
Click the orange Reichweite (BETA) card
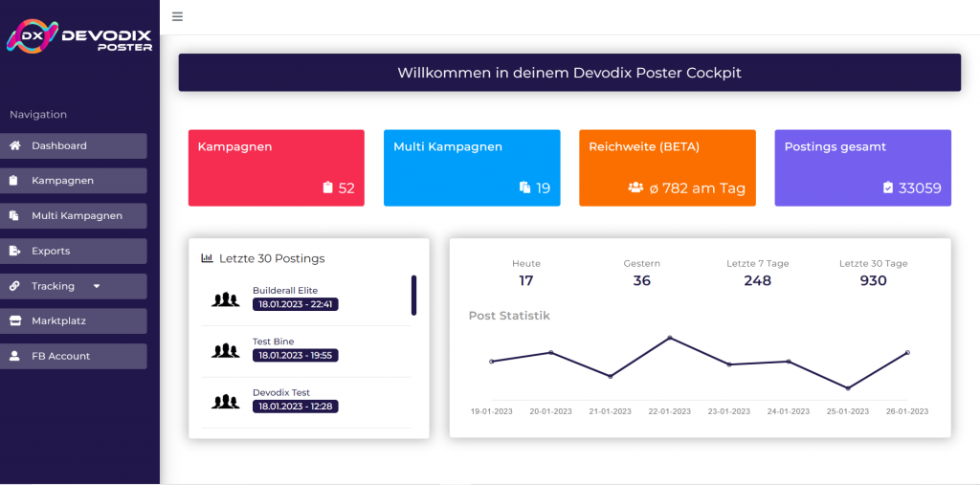(x=667, y=167)
